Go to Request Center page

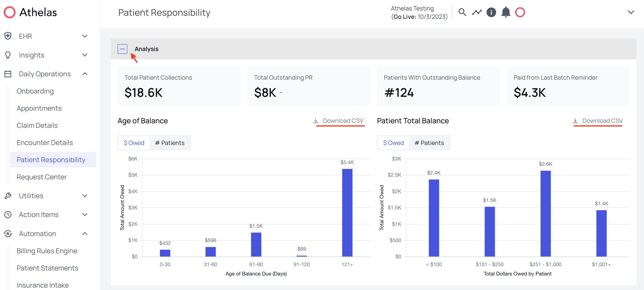click(41, 177)
